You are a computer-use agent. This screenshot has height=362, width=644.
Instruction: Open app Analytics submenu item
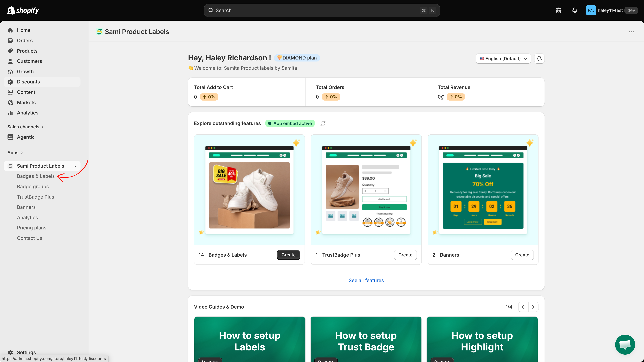point(28,218)
